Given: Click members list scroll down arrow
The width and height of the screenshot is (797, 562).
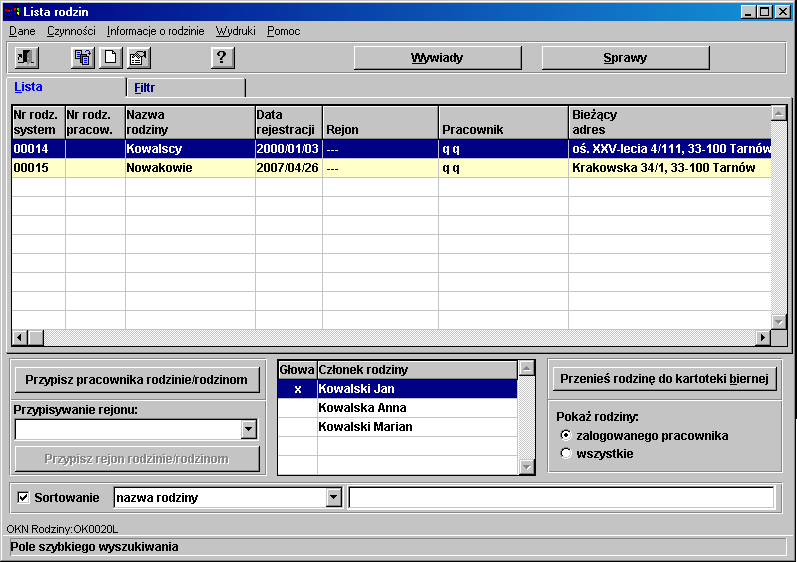Looking at the screenshot, I should (x=527, y=467).
